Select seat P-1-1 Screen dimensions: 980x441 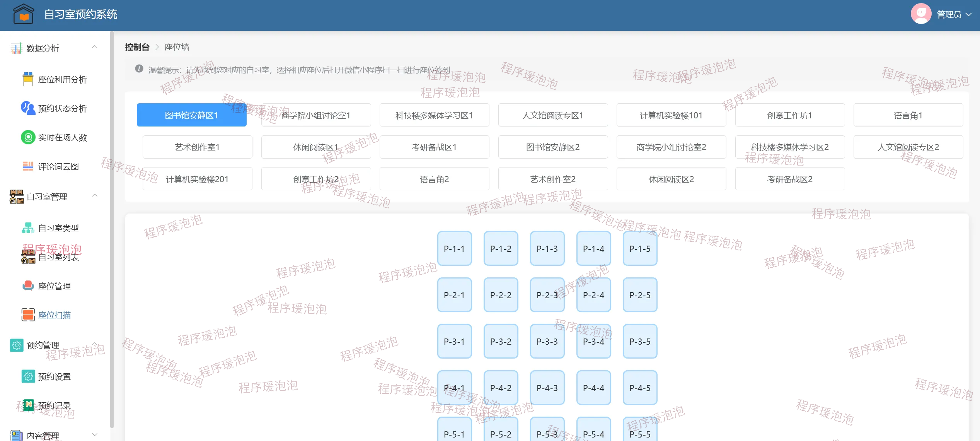click(x=454, y=249)
